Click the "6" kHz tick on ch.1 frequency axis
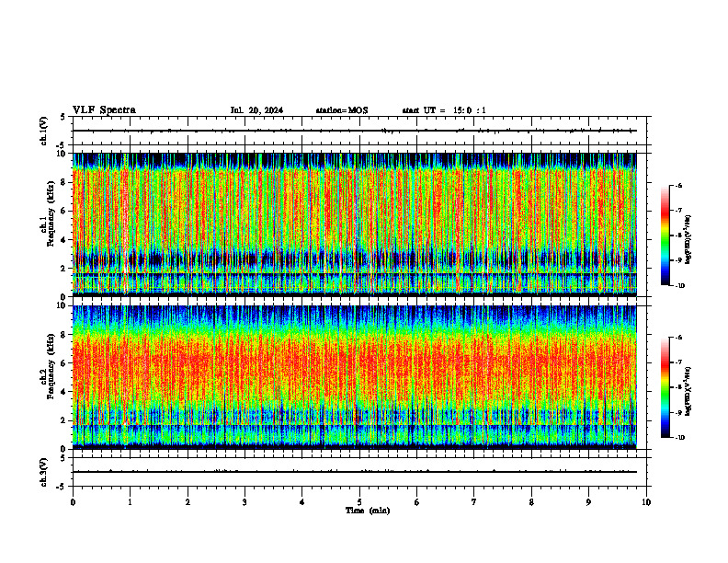728x563 pixels. (63, 211)
